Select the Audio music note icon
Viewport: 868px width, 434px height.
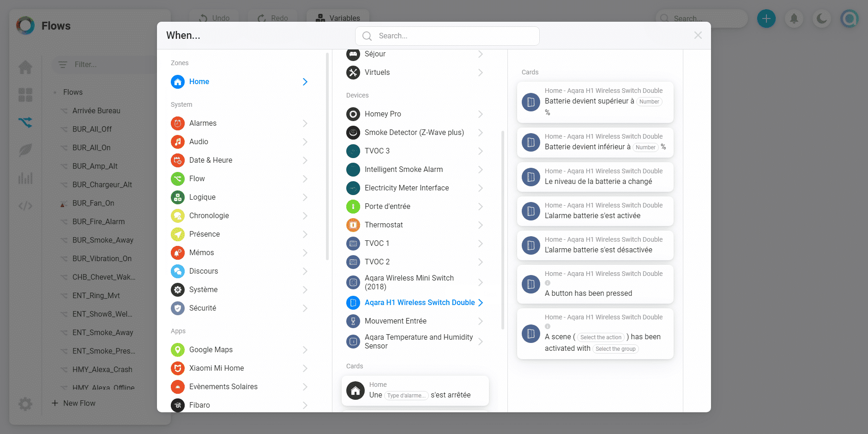click(x=178, y=141)
